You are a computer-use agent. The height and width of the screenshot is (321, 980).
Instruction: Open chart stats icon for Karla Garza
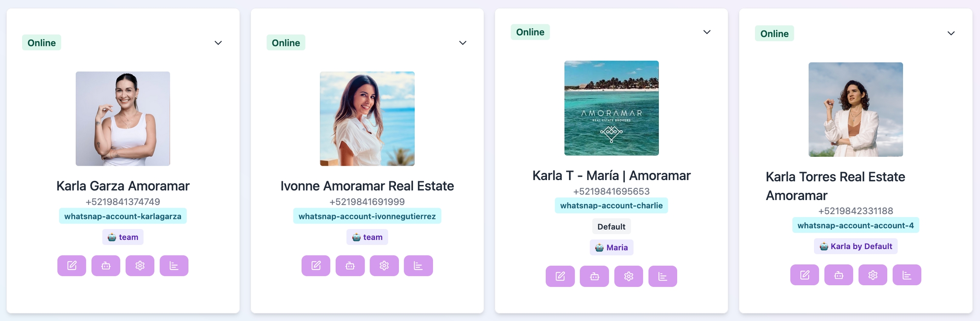tap(174, 266)
